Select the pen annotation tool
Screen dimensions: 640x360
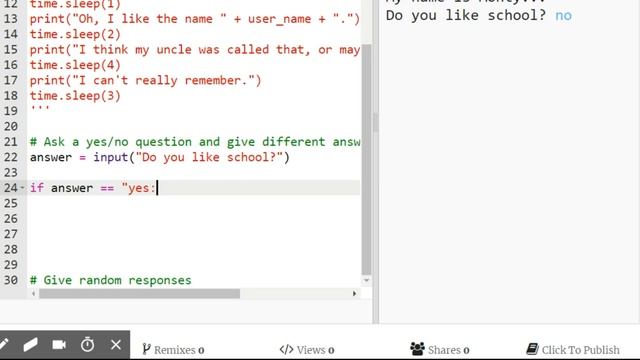pyautogui.click(x=4, y=345)
